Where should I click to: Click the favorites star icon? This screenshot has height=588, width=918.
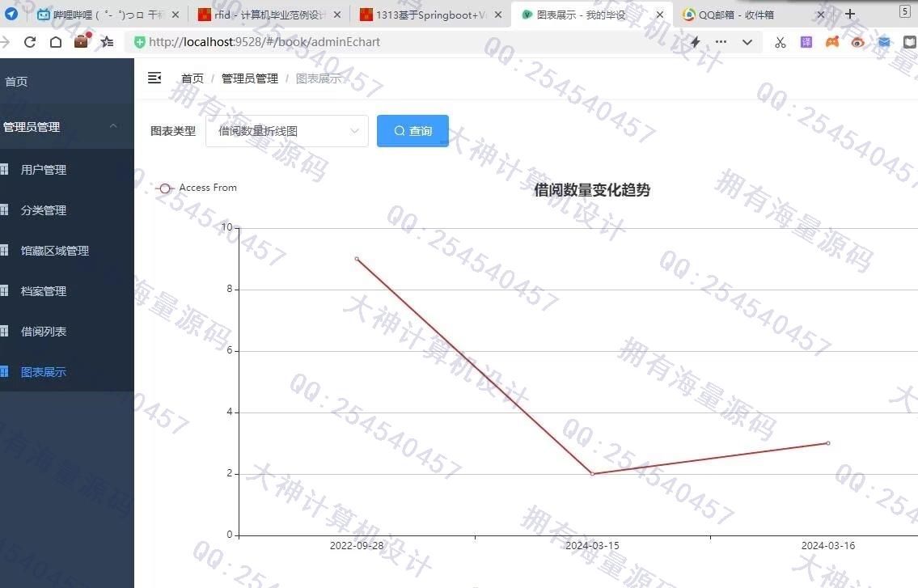(107, 42)
